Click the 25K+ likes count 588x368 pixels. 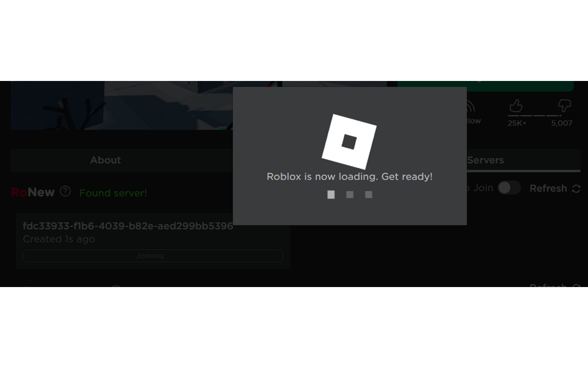[517, 123]
